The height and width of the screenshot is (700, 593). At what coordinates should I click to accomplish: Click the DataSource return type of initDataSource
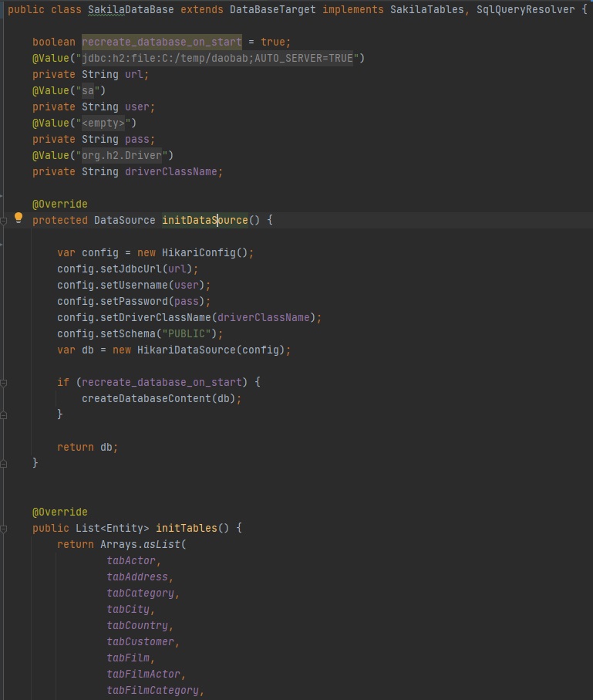pyautogui.click(x=124, y=220)
